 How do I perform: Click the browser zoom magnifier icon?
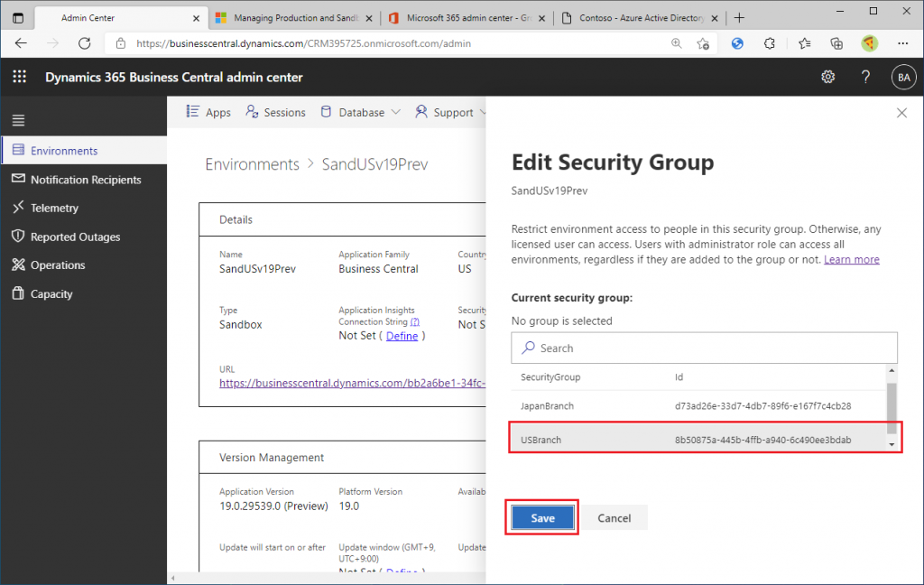coord(677,43)
